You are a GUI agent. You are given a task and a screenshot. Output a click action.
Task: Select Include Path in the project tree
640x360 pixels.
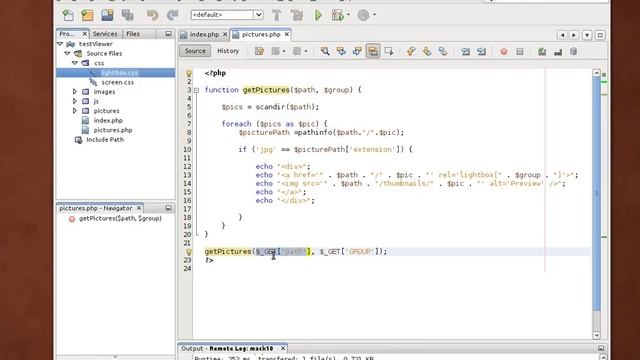coord(105,140)
